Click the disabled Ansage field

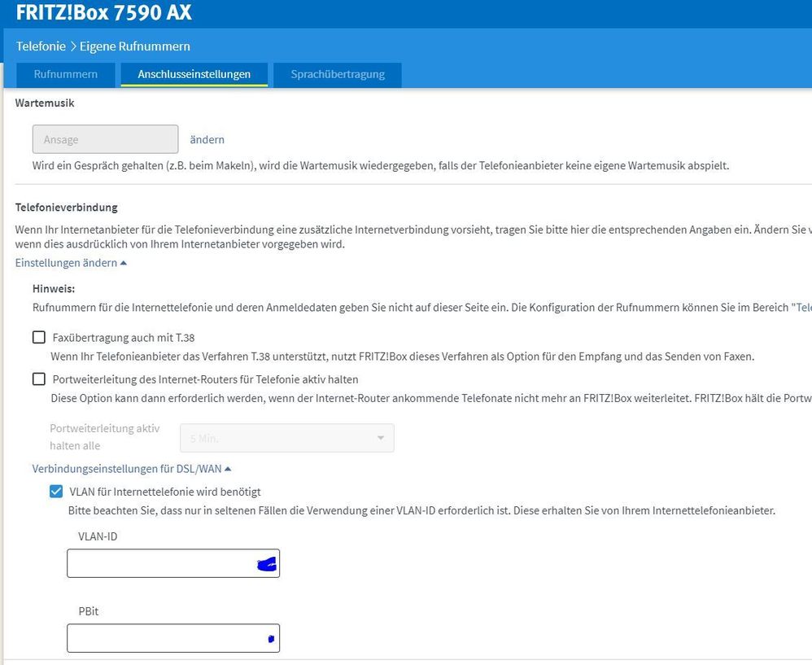(x=106, y=139)
